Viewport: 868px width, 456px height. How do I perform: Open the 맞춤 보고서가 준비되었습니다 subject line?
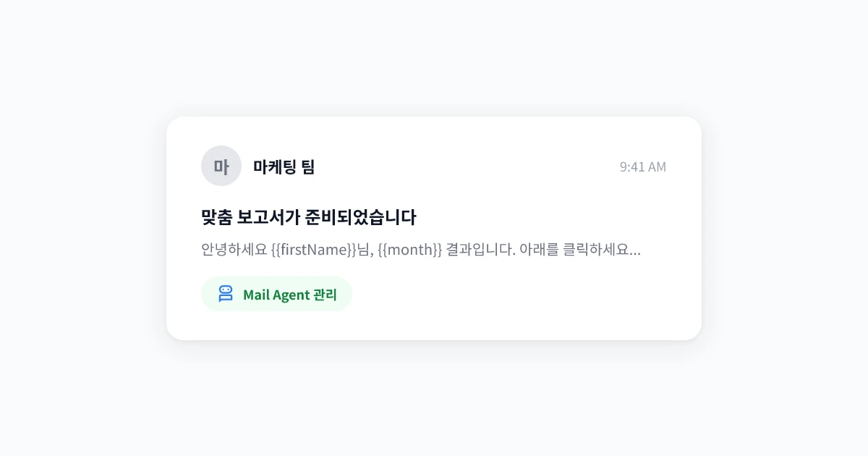[x=308, y=217]
